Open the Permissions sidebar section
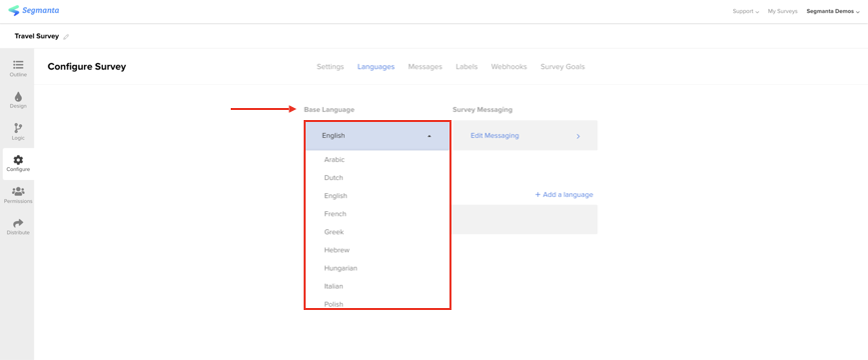This screenshot has width=868, height=360. [18, 195]
